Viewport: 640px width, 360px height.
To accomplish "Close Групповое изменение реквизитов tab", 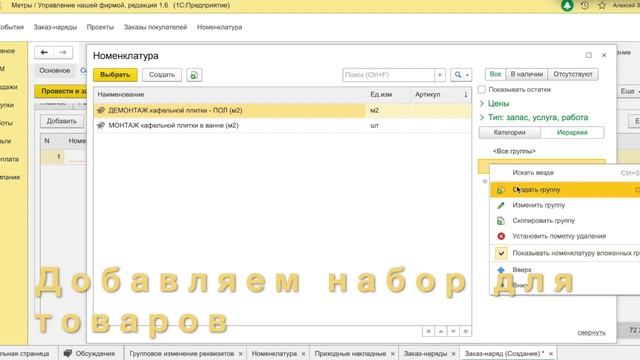I will click(x=240, y=354).
